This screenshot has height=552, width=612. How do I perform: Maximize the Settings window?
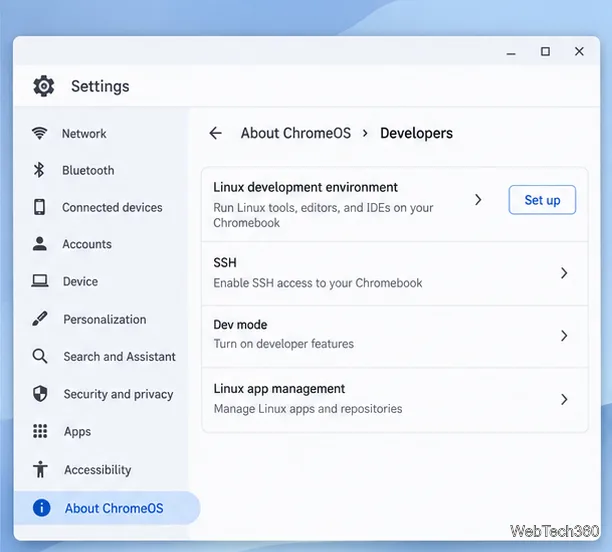[x=545, y=51]
